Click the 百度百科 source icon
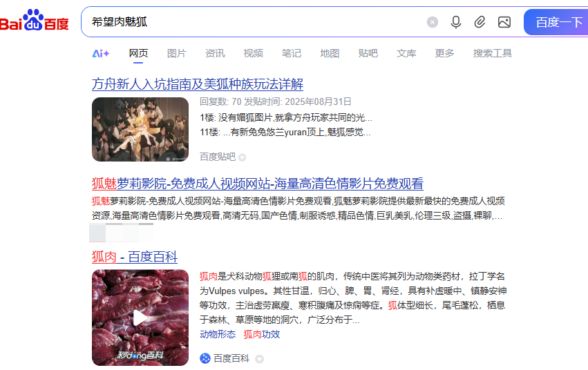The width and height of the screenshot is (588, 370). click(x=205, y=358)
